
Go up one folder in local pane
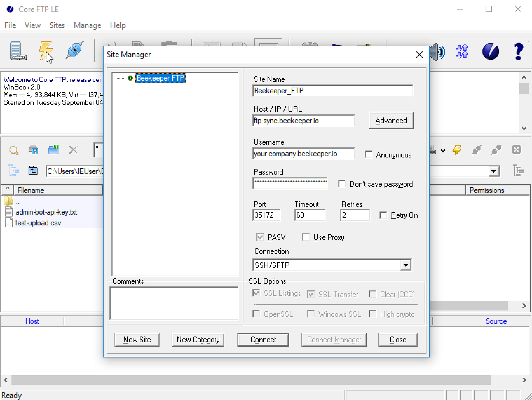point(33,170)
